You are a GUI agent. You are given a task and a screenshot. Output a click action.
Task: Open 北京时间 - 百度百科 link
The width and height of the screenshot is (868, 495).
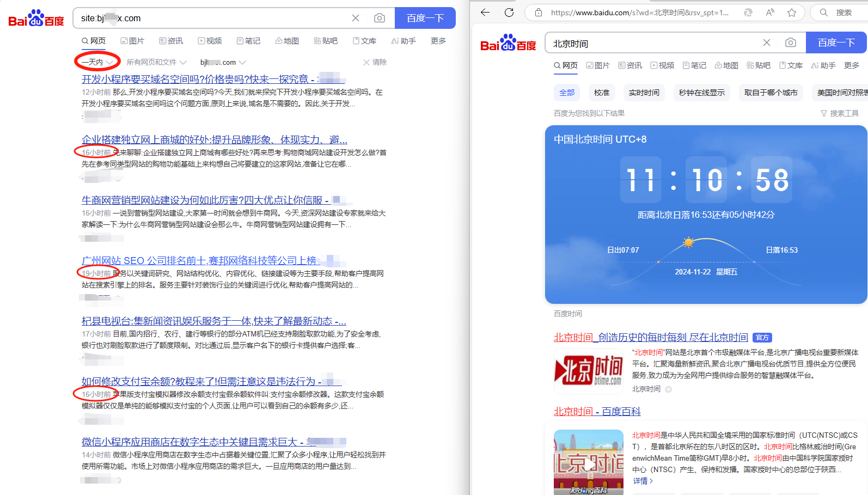(597, 411)
